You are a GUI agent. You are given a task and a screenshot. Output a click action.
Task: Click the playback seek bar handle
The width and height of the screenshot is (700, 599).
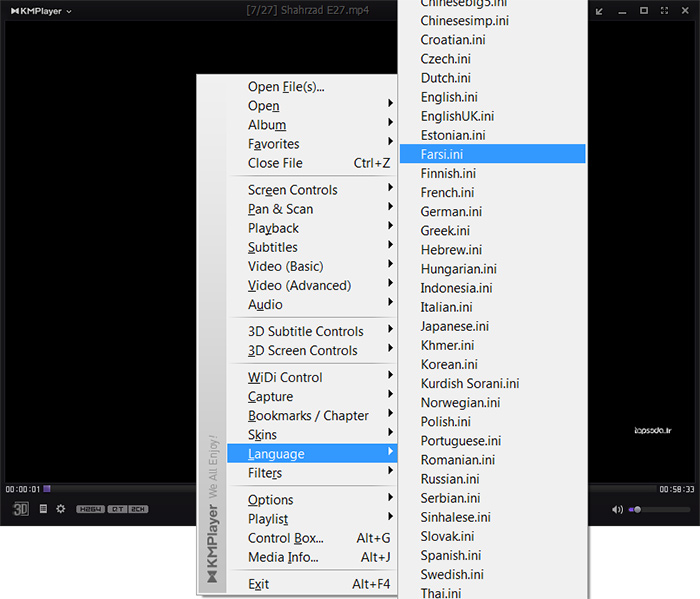47,489
